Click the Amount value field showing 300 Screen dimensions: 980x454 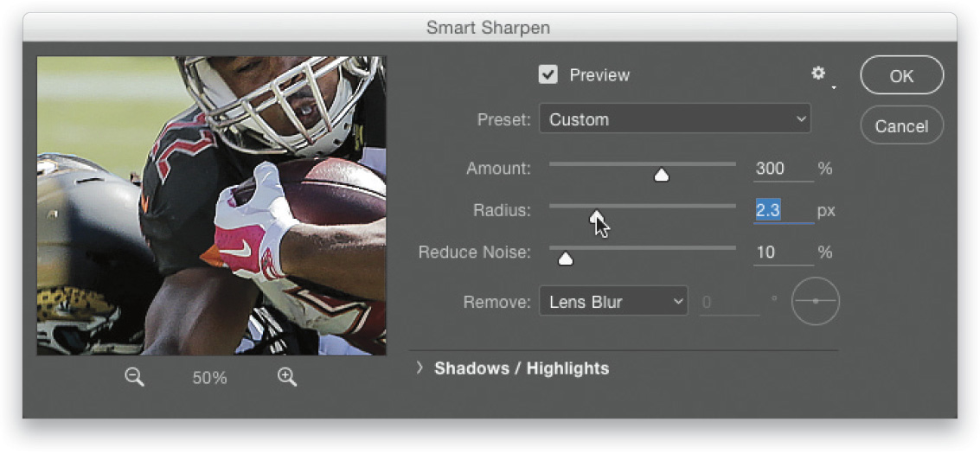[x=783, y=169]
